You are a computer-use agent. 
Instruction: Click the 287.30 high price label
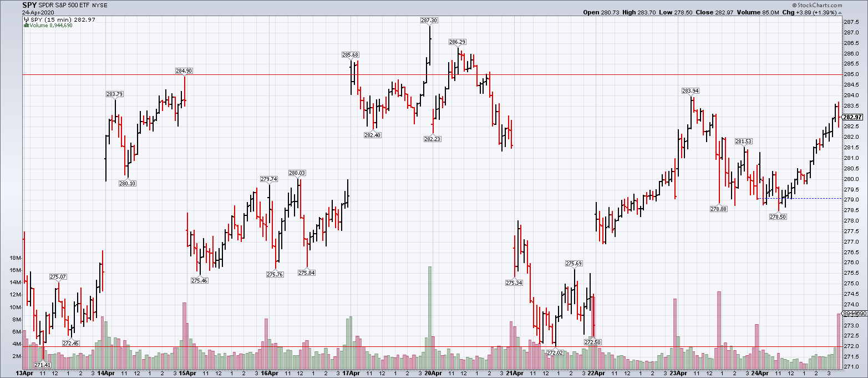(429, 20)
